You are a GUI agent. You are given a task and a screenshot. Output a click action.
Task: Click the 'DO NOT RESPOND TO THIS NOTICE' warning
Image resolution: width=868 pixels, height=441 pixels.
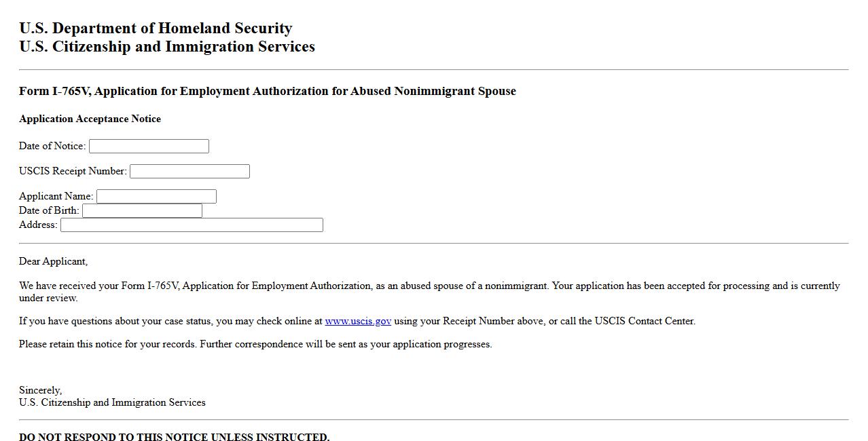174,437
